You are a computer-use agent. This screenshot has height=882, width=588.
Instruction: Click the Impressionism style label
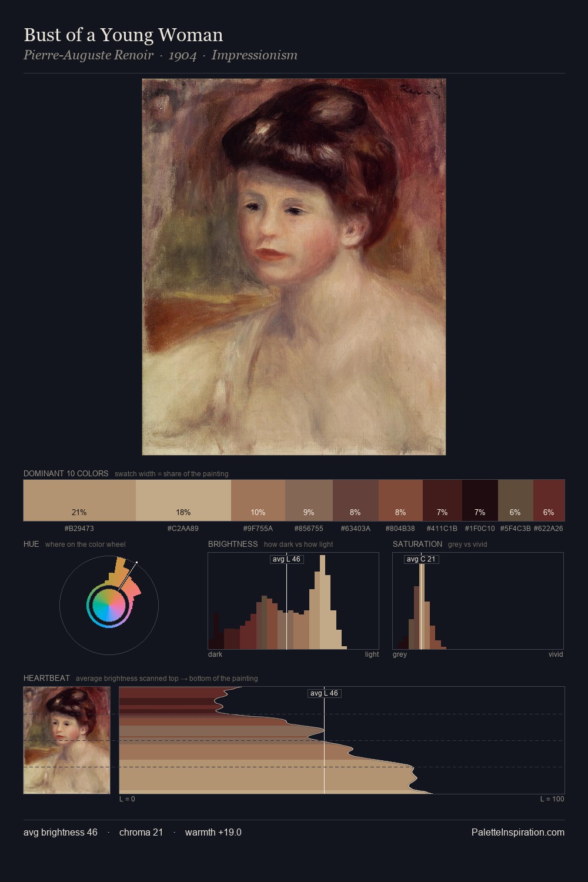pyautogui.click(x=254, y=55)
